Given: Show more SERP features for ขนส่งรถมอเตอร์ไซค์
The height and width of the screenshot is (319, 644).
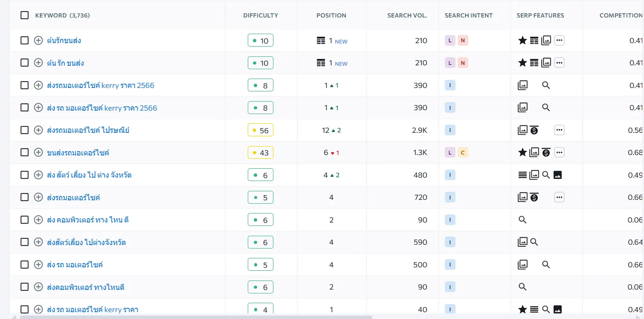Looking at the screenshot, I should coord(559,152).
